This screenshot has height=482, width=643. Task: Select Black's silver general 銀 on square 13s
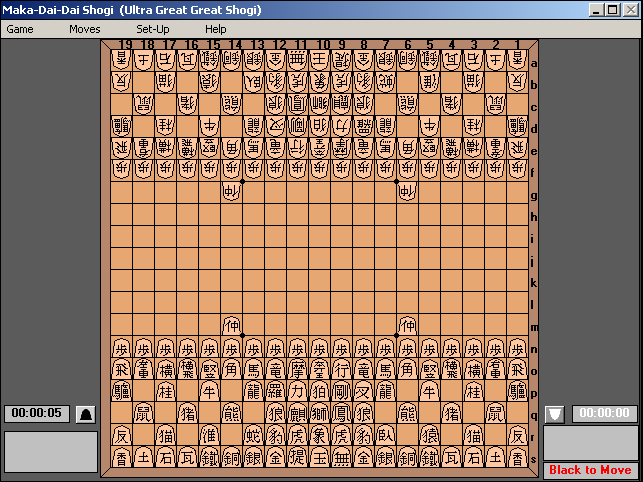coord(253,458)
